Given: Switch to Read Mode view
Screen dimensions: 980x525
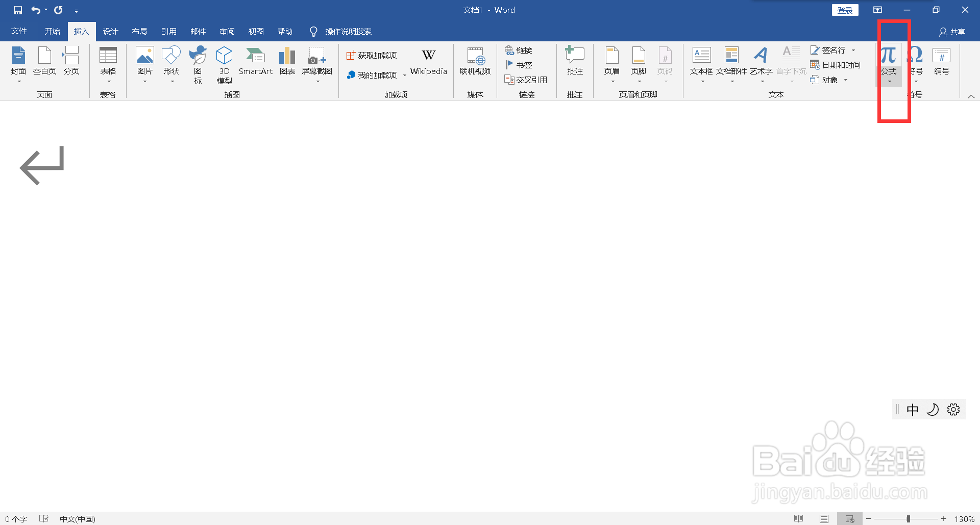Looking at the screenshot, I should [x=799, y=519].
